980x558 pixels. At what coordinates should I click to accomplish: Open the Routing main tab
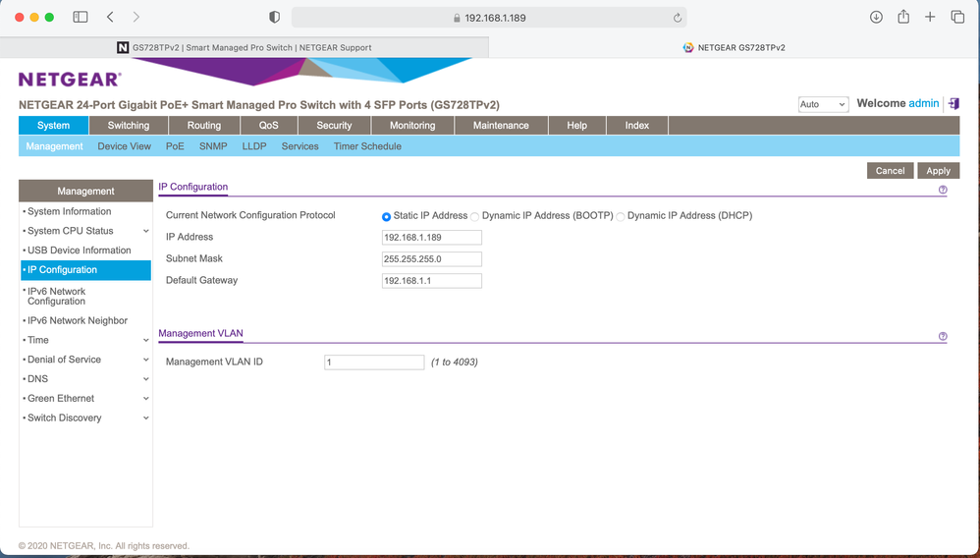(x=204, y=125)
